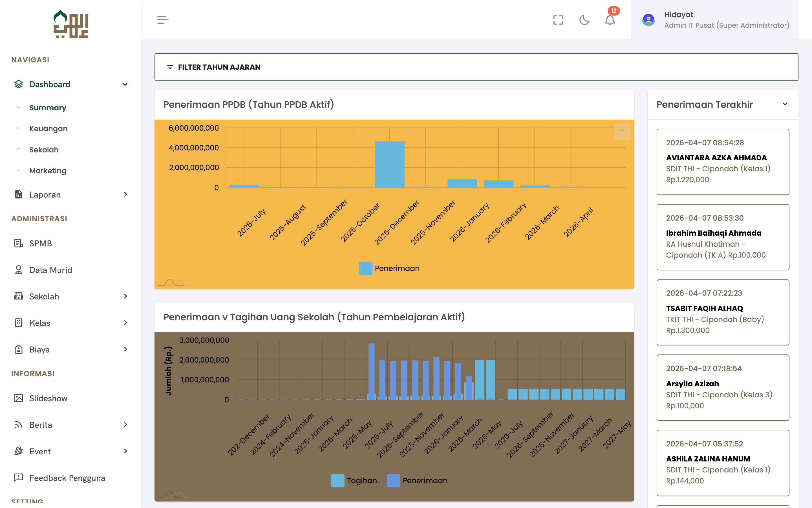Click the name TSABIT FAQIH ALHAQ
The width and height of the screenshot is (812, 508).
point(704,308)
